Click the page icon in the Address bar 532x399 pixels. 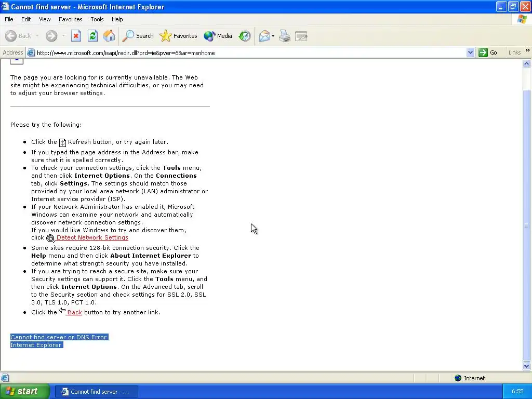pyautogui.click(x=31, y=52)
